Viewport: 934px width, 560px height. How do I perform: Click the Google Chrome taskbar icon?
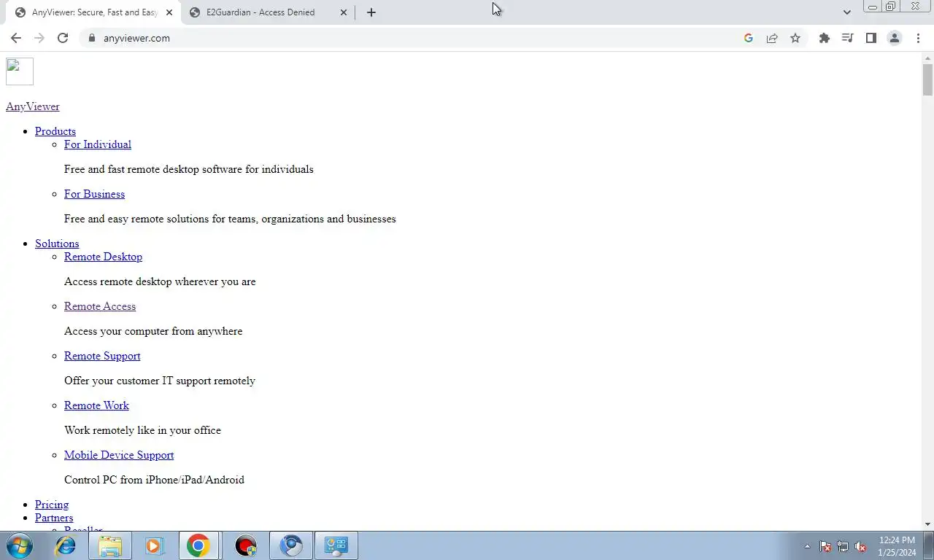[198, 545]
